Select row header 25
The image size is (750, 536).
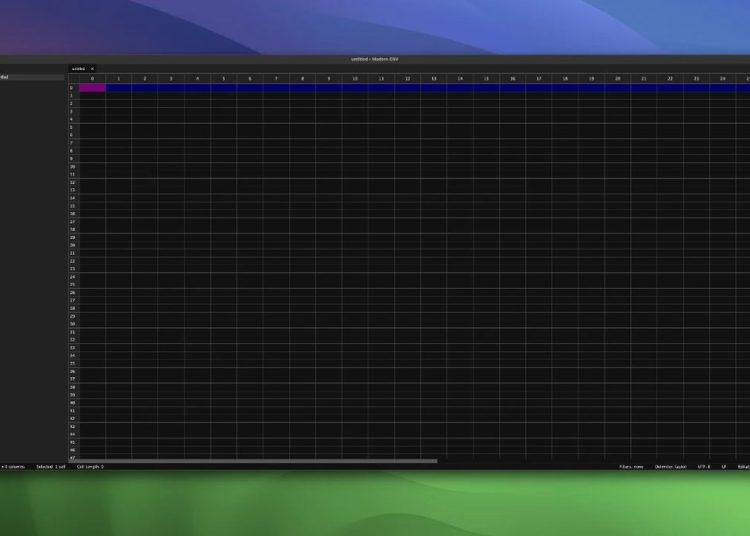coord(72,284)
